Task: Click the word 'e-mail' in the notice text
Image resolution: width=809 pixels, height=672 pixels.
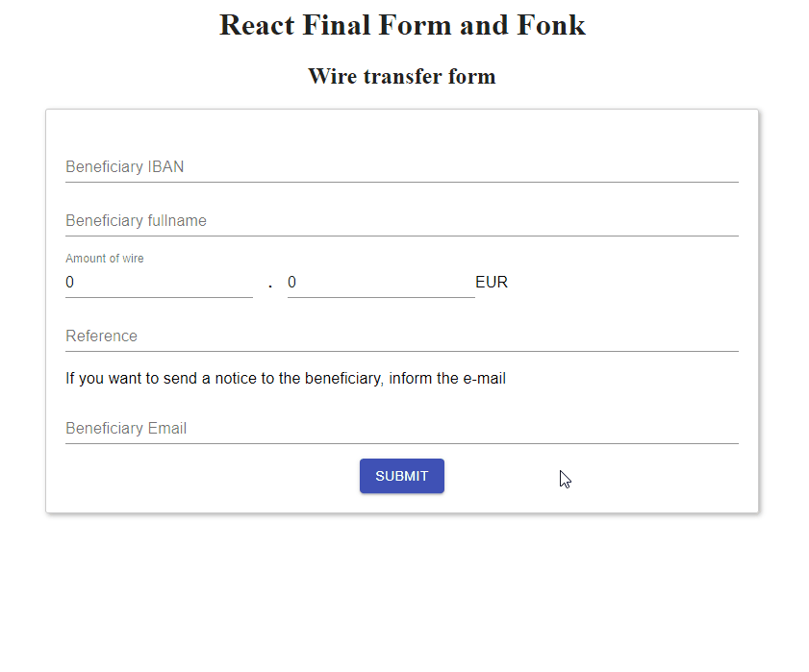Action: pyautogui.click(x=484, y=379)
